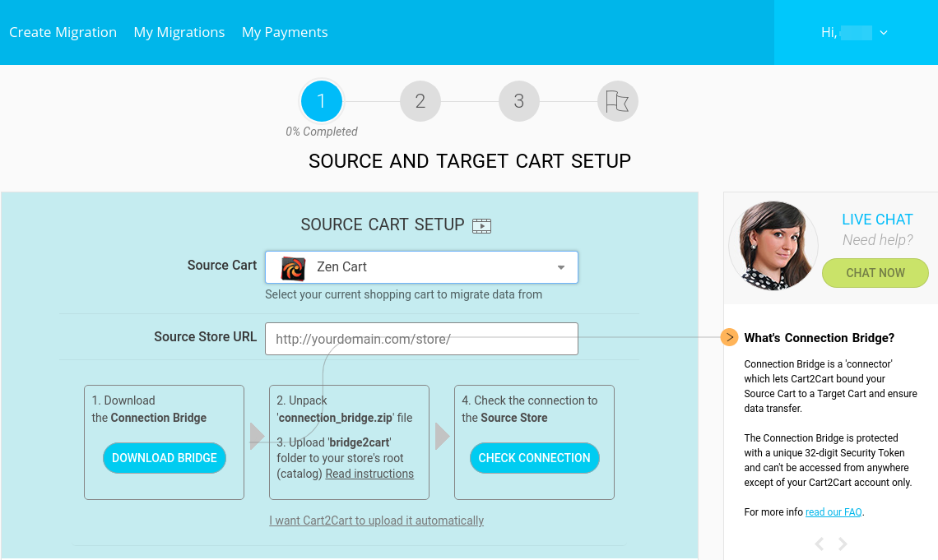Click the Check Connection button
This screenshot has height=560, width=938.
click(534, 458)
